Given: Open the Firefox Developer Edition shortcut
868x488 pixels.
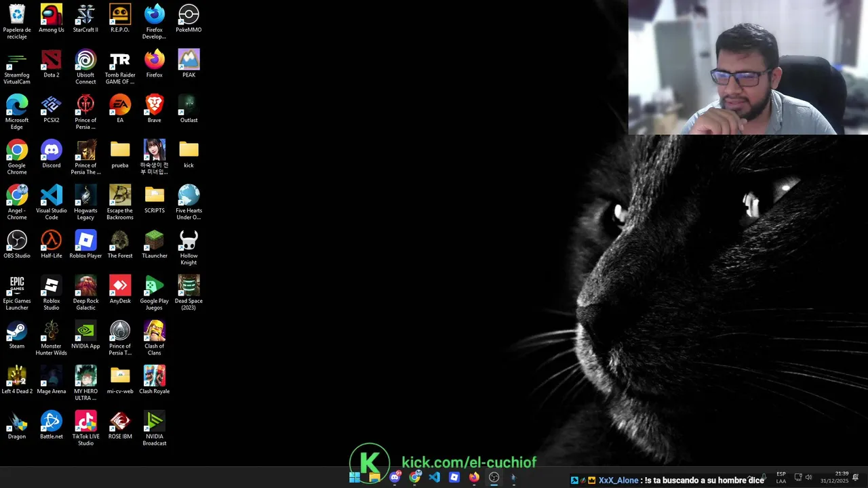Looking at the screenshot, I should point(155,20).
